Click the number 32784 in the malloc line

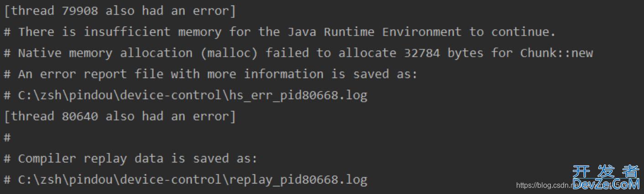pos(422,53)
